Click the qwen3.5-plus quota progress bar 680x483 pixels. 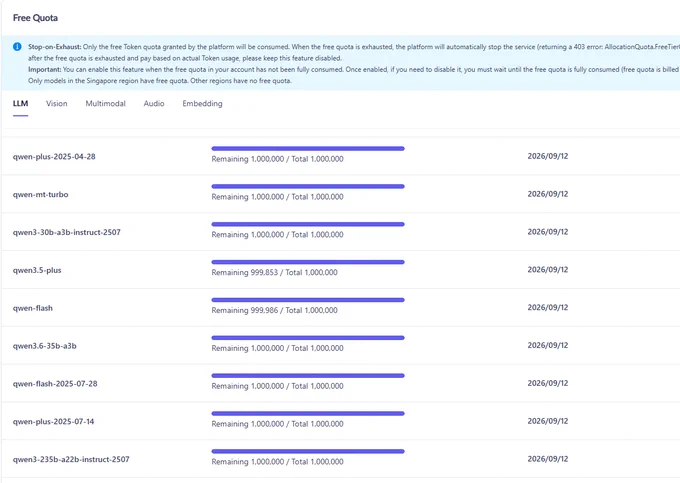[308, 262]
